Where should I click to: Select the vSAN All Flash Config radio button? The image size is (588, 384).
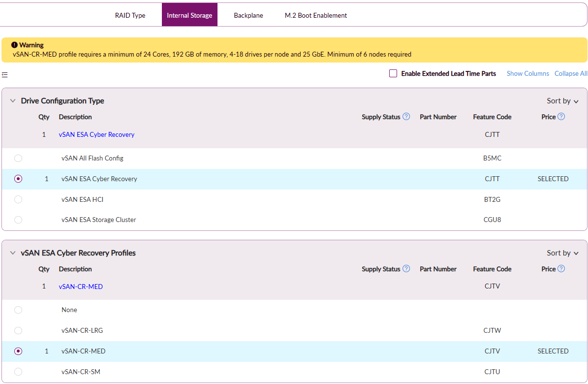18,158
